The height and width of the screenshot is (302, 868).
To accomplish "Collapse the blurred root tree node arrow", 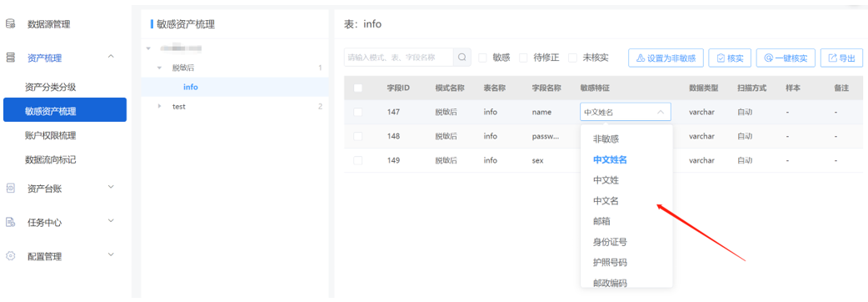I will point(148,48).
